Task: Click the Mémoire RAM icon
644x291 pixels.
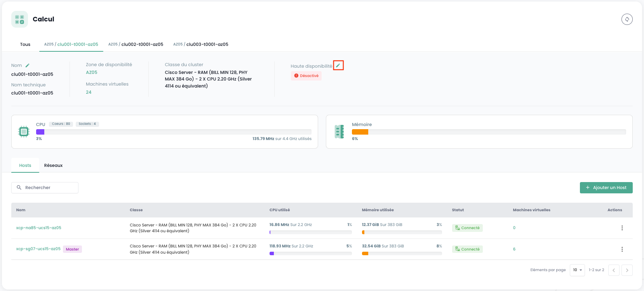Action: click(x=339, y=132)
